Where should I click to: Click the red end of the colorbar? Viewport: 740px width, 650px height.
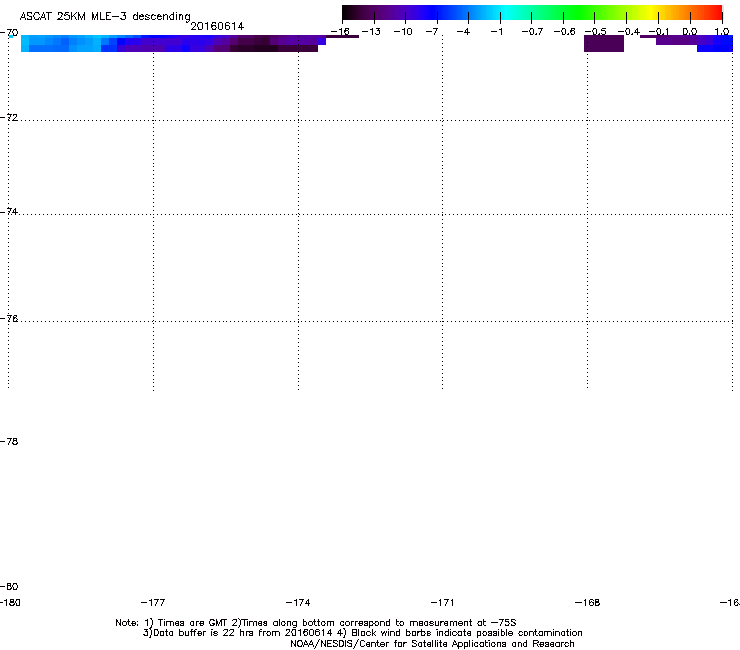[x=713, y=12]
